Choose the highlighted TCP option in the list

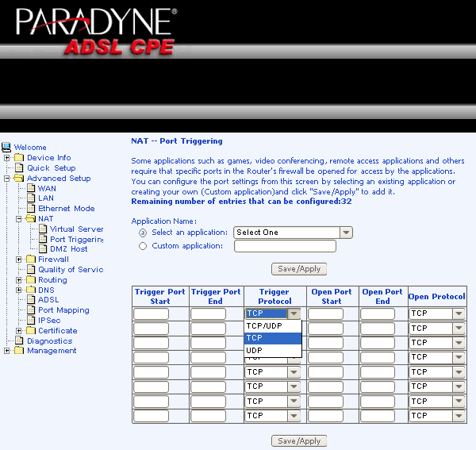(273, 338)
